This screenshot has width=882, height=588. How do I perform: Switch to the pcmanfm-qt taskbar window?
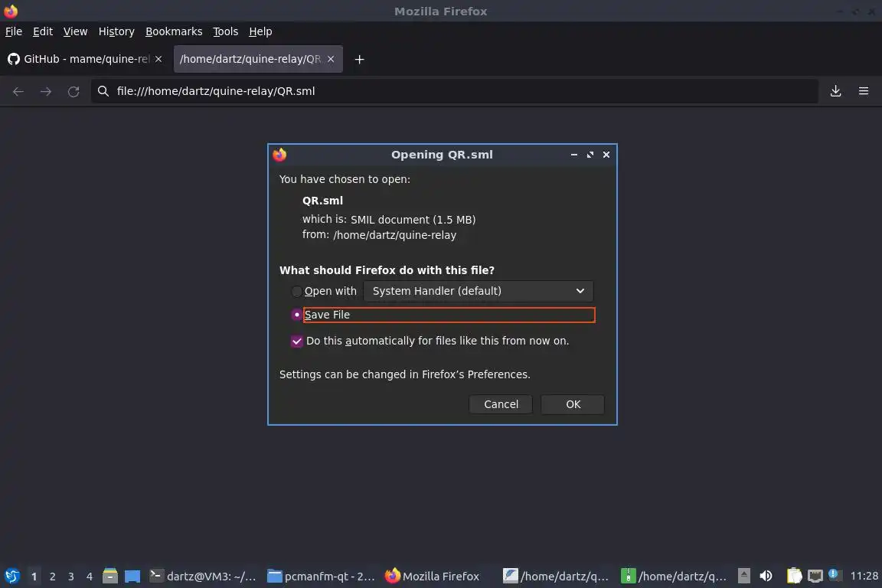tap(321, 577)
